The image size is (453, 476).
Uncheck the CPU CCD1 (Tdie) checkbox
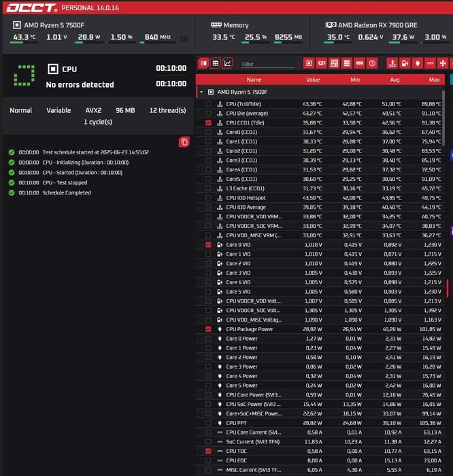[208, 122]
